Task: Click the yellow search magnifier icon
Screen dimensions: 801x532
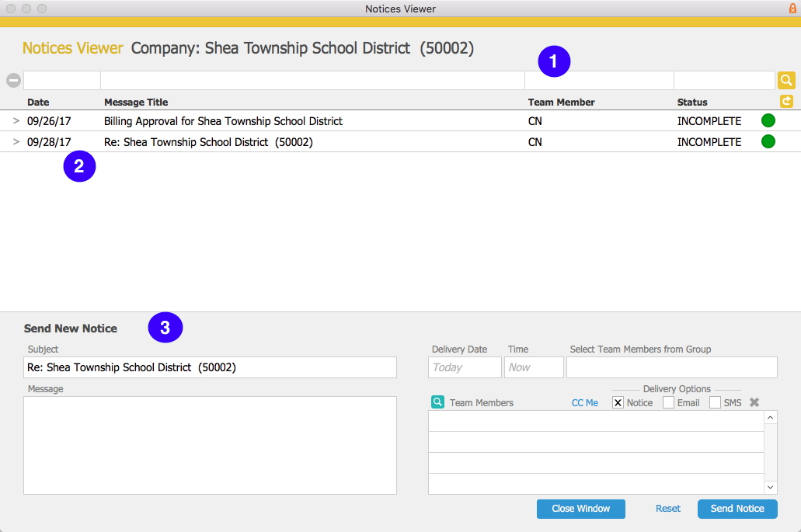Action: tap(786, 80)
